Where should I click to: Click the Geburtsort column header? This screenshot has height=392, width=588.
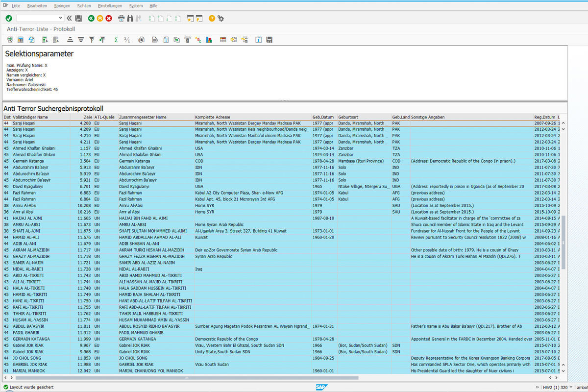364,117
